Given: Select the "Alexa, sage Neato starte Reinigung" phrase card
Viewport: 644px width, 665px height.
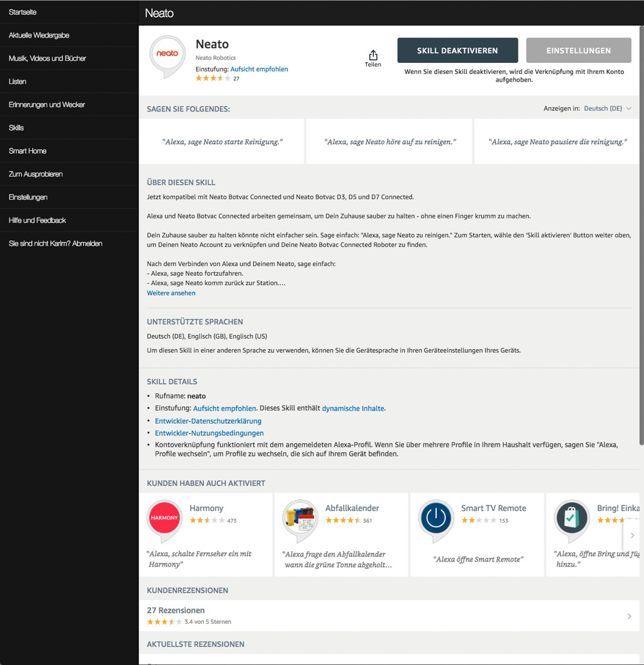Looking at the screenshot, I should coord(222,142).
